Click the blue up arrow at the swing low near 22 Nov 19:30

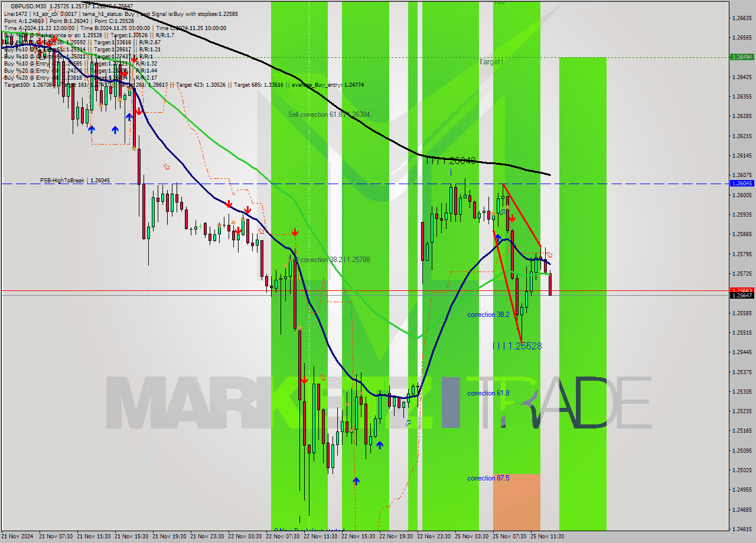(x=380, y=446)
